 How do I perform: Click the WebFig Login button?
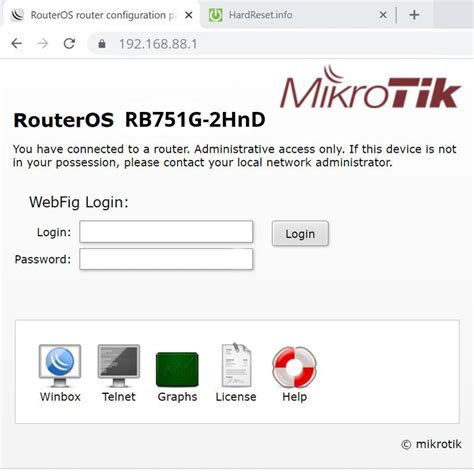coord(300,234)
